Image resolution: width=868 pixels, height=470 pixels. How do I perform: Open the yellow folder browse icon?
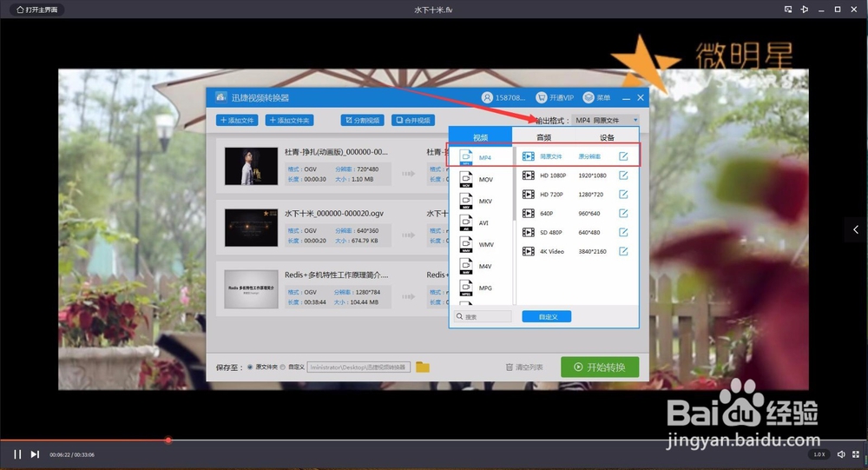click(x=423, y=367)
